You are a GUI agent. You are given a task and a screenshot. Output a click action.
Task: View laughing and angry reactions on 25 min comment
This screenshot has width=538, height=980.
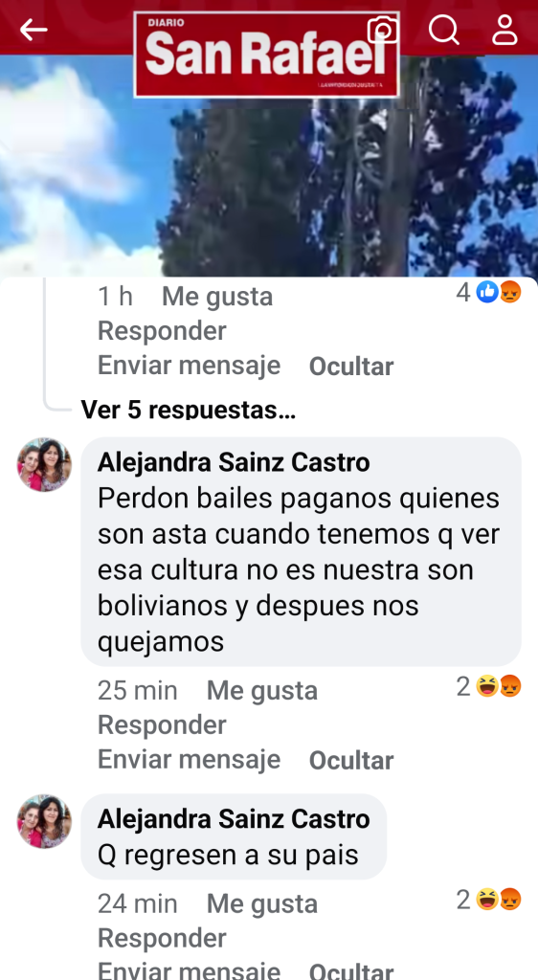tap(488, 686)
